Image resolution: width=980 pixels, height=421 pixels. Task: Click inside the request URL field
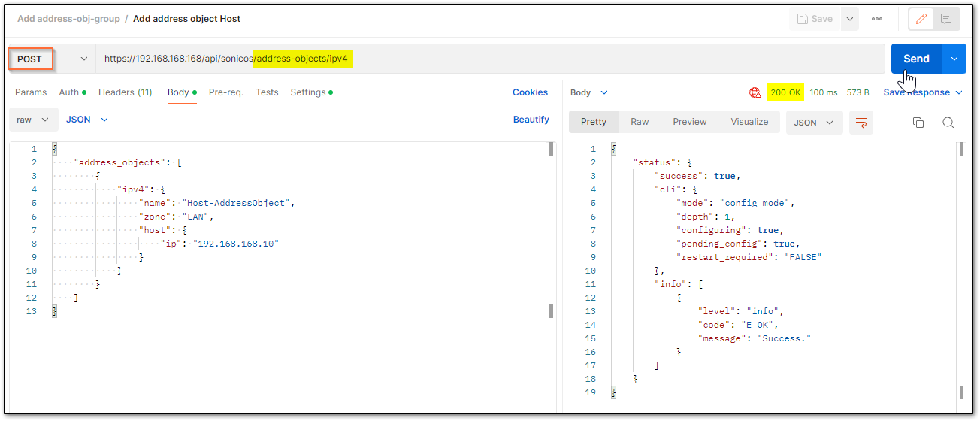click(x=490, y=59)
